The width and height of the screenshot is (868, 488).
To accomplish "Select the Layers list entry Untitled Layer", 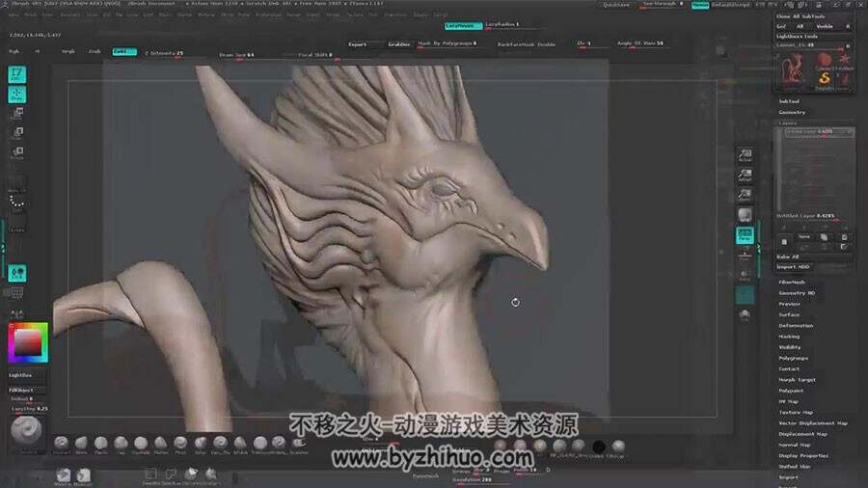I will coord(818,132).
